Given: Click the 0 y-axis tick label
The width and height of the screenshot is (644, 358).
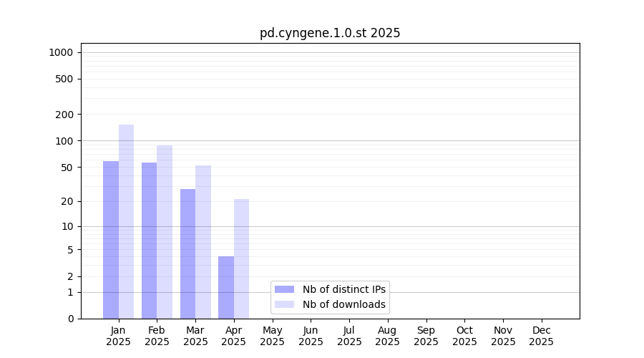Looking at the screenshot, I should [70, 319].
